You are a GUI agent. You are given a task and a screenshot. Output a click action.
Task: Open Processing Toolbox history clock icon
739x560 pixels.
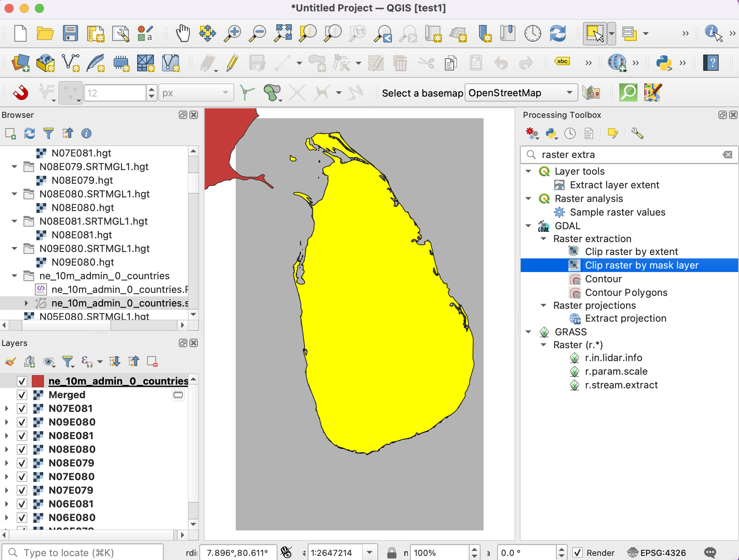coord(570,133)
